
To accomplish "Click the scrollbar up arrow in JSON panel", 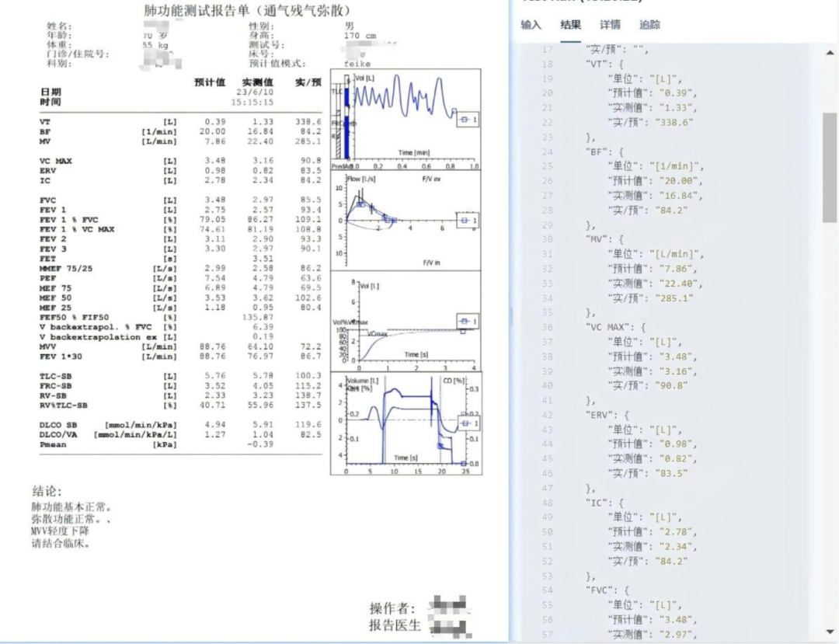I will 830,52.
